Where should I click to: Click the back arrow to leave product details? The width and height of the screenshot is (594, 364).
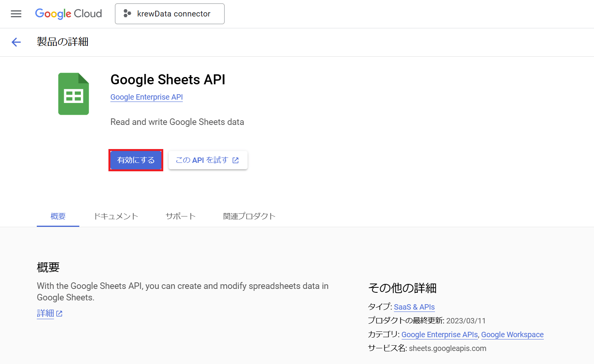coord(16,42)
